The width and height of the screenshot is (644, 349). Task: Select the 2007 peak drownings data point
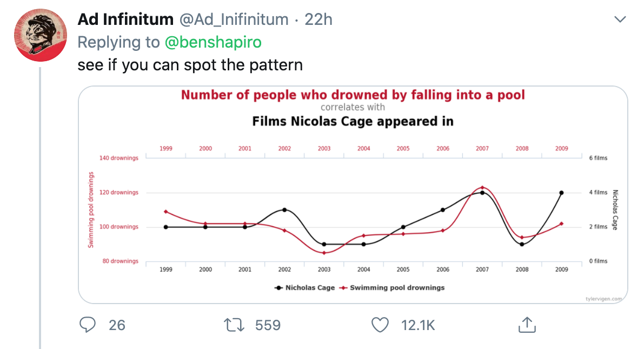coord(482,187)
